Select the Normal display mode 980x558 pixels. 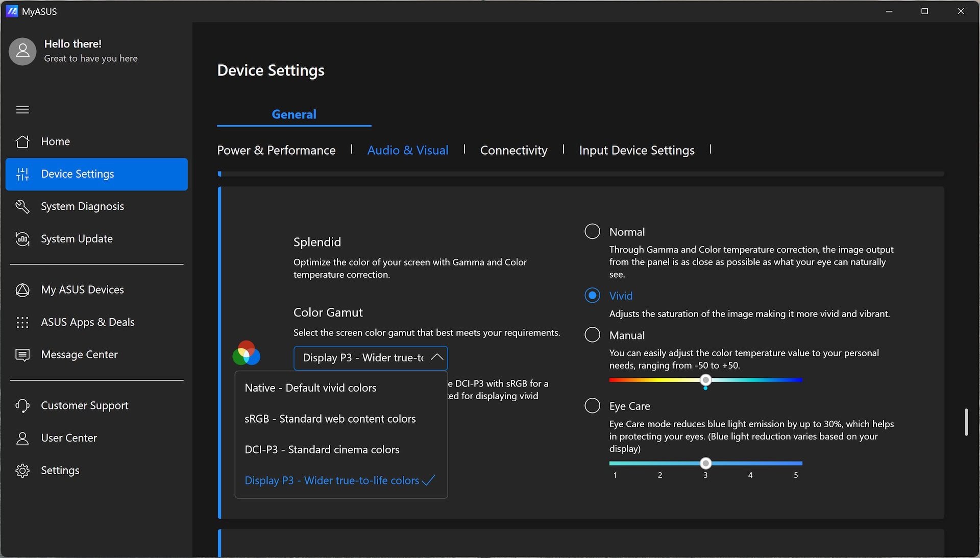click(592, 231)
